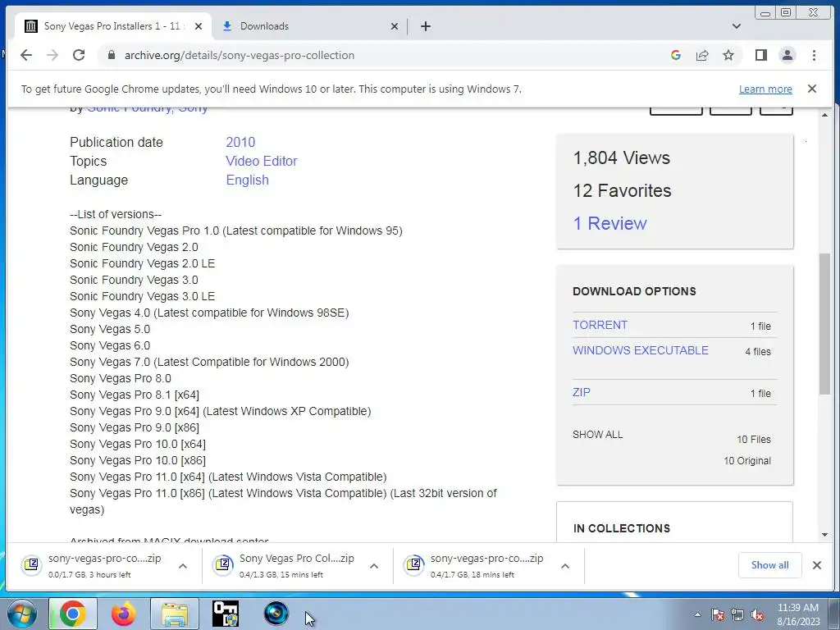
Task: Toggle the browser side panel
Action: click(x=760, y=55)
